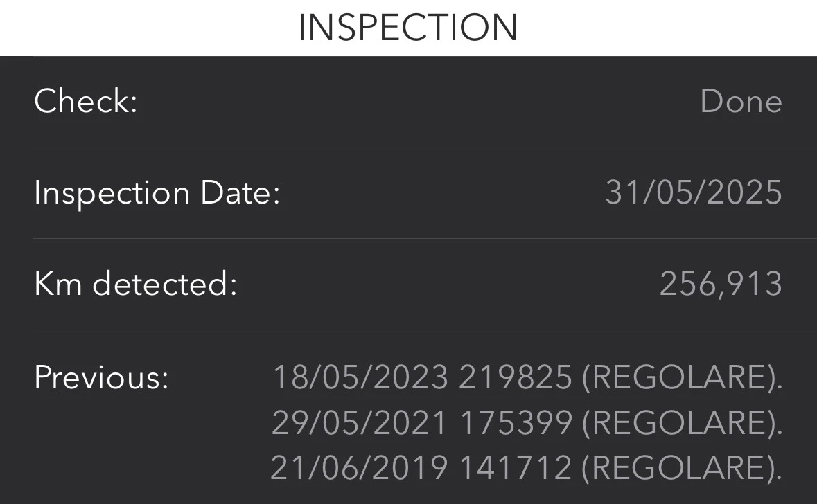
Task: Select the 141712 previous mileage
Action: [516, 469]
